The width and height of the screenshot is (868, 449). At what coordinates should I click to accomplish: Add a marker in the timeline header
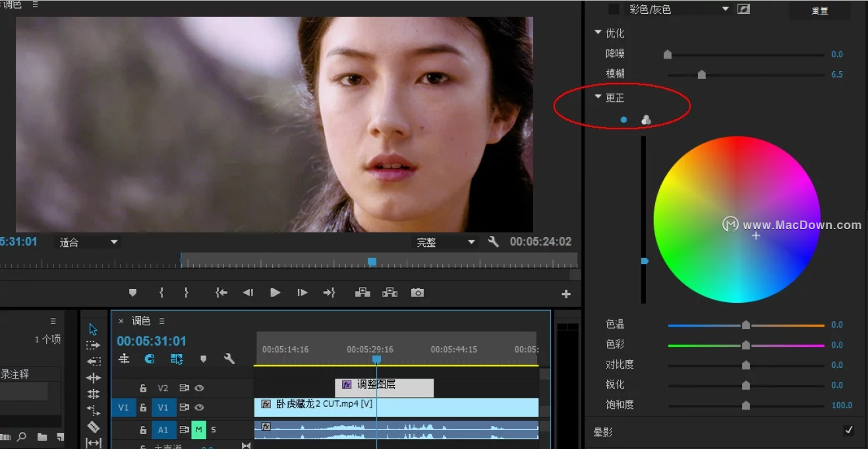tap(203, 359)
